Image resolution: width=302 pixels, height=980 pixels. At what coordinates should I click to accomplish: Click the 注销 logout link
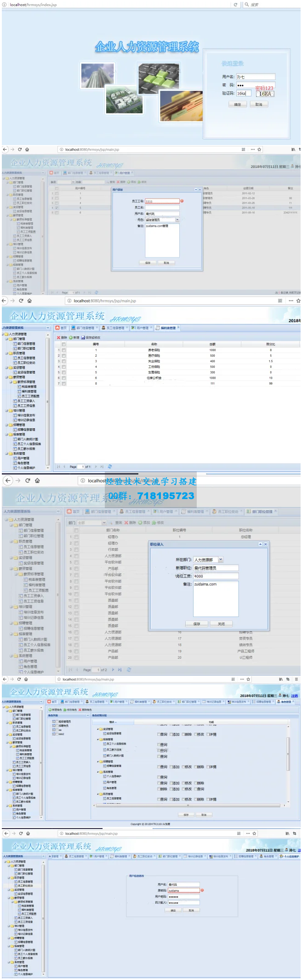pos(295,696)
